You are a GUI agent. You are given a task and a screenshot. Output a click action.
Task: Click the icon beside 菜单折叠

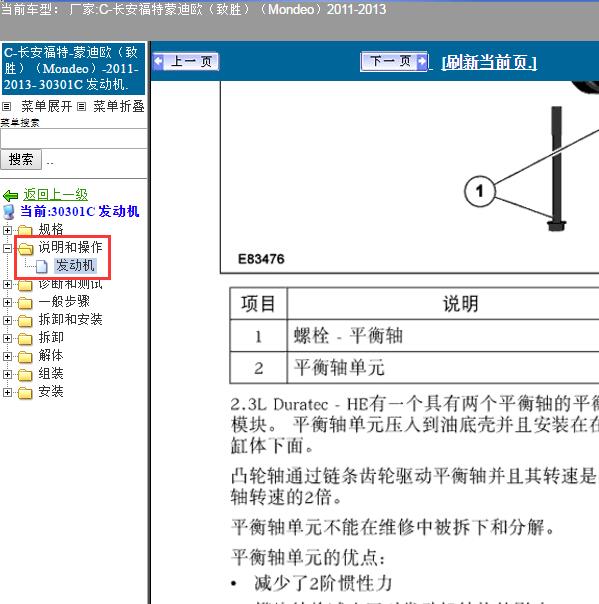click(x=81, y=106)
